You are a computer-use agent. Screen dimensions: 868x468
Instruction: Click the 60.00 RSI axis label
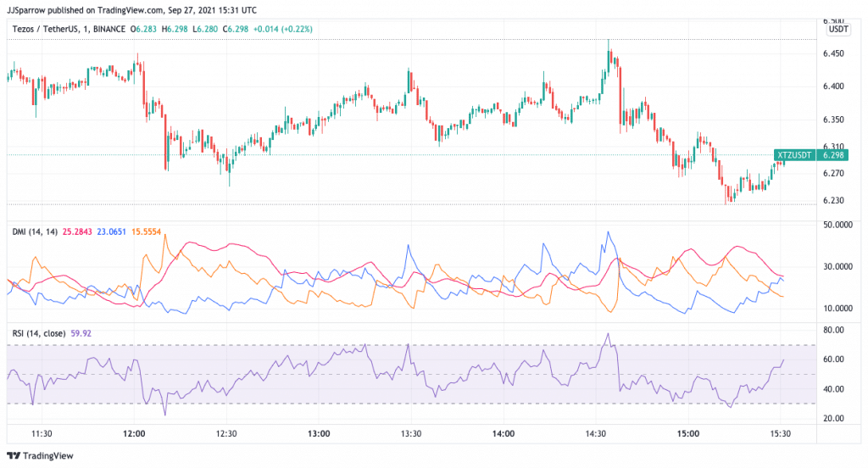(x=833, y=359)
